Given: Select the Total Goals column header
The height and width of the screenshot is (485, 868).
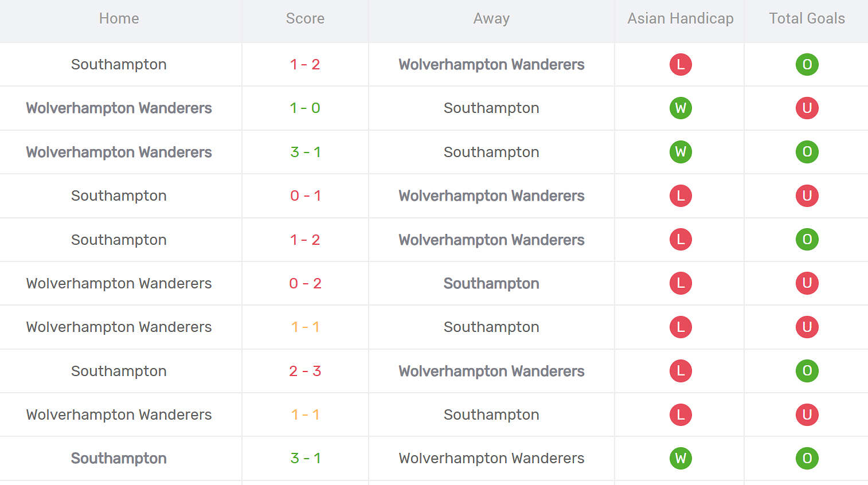Looking at the screenshot, I should (807, 19).
